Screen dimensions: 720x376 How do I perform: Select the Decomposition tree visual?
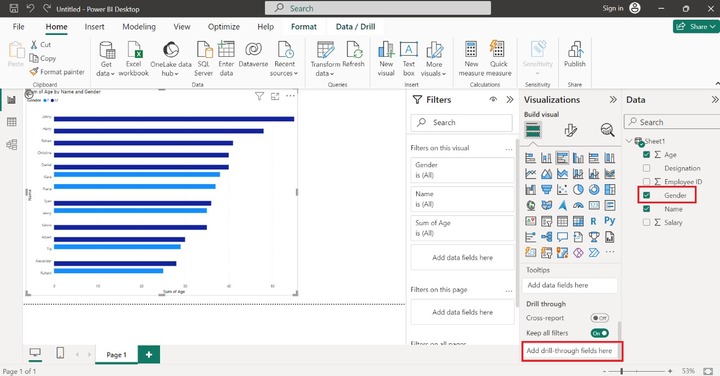coord(546,237)
